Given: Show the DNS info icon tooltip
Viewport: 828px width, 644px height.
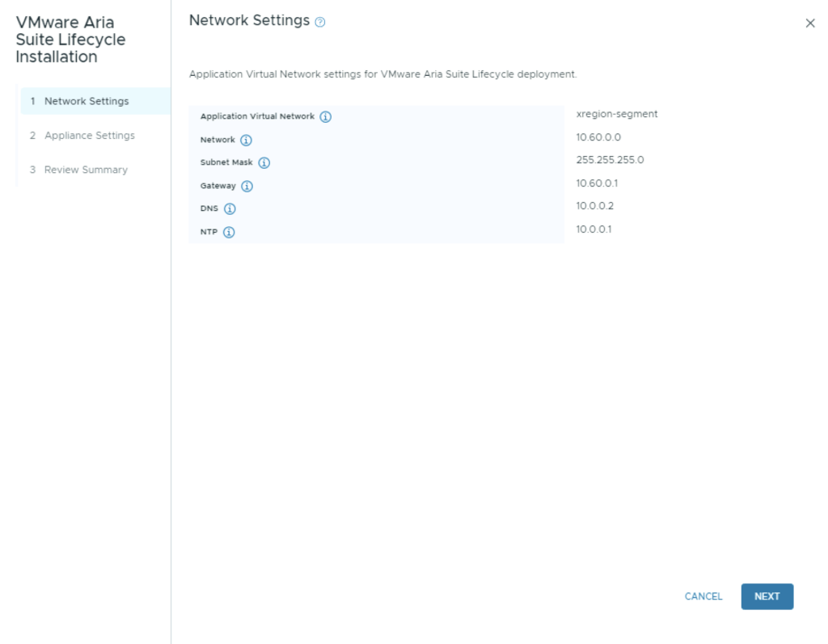Looking at the screenshot, I should pos(230,209).
